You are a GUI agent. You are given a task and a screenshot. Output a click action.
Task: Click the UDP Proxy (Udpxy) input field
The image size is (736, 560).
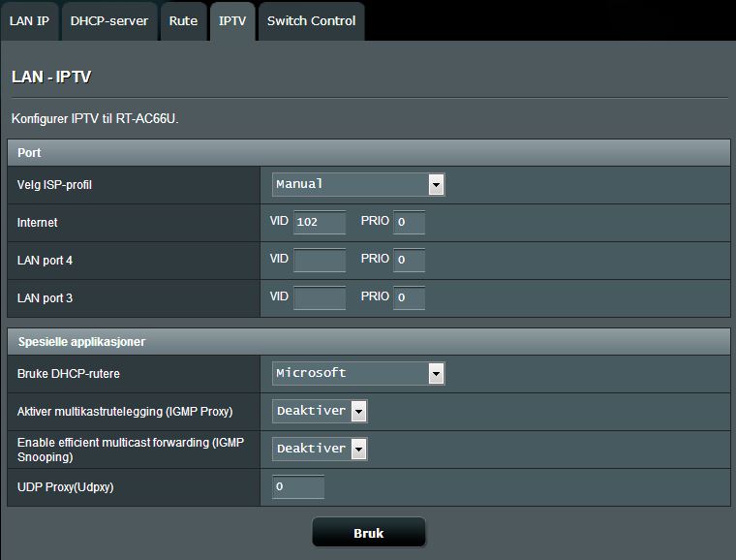298,486
